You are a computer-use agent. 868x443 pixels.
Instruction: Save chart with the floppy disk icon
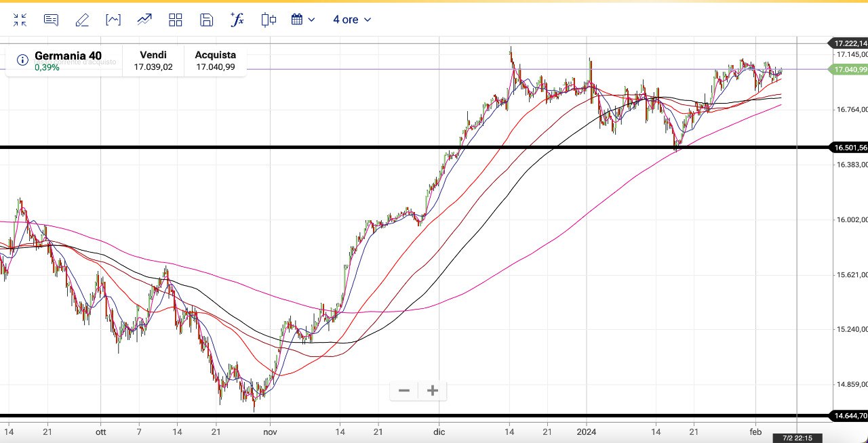click(207, 20)
